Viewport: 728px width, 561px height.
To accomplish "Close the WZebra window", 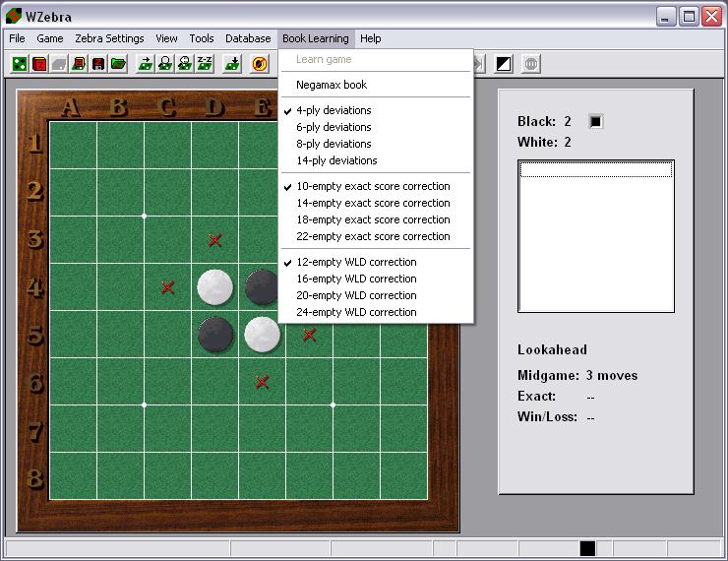I will coord(711,17).
